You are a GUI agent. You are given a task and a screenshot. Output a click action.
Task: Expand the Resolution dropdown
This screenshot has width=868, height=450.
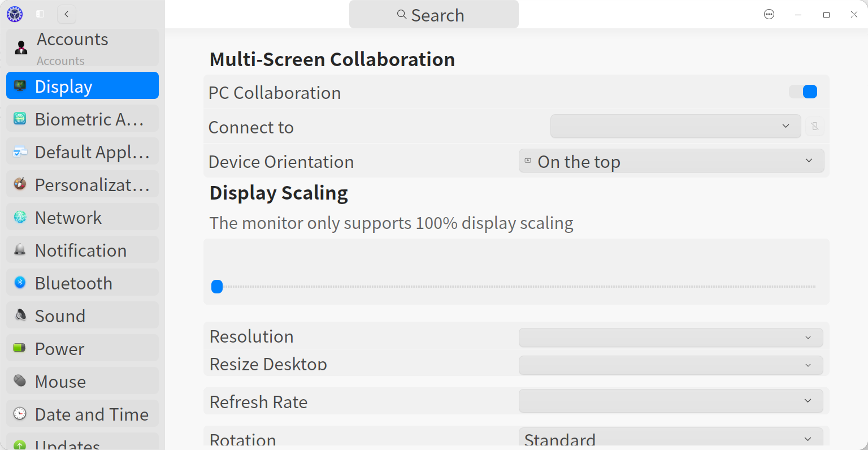click(x=670, y=337)
